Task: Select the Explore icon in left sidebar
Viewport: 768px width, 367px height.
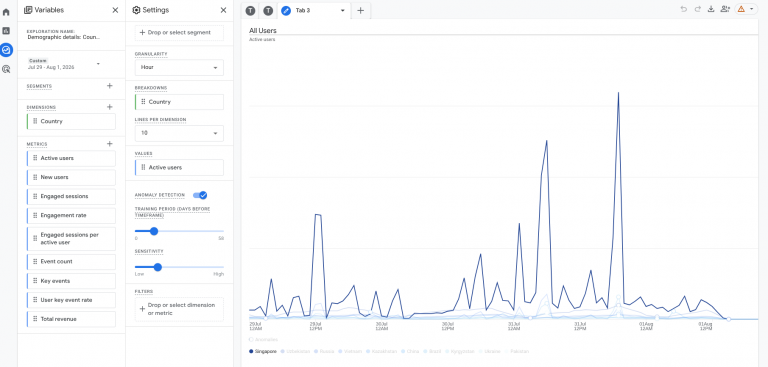Action: coord(6,50)
